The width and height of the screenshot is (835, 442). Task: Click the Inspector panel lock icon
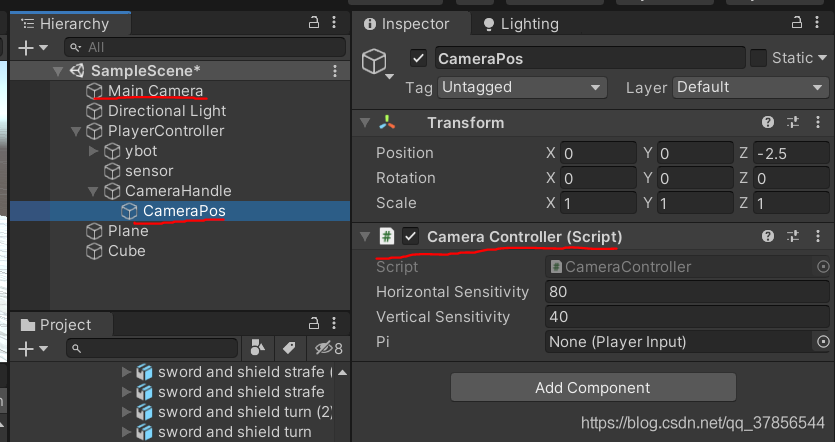(794, 24)
